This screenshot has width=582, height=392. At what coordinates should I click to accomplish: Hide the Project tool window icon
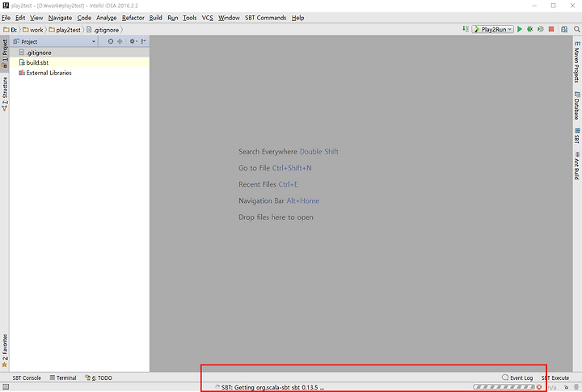click(x=144, y=41)
